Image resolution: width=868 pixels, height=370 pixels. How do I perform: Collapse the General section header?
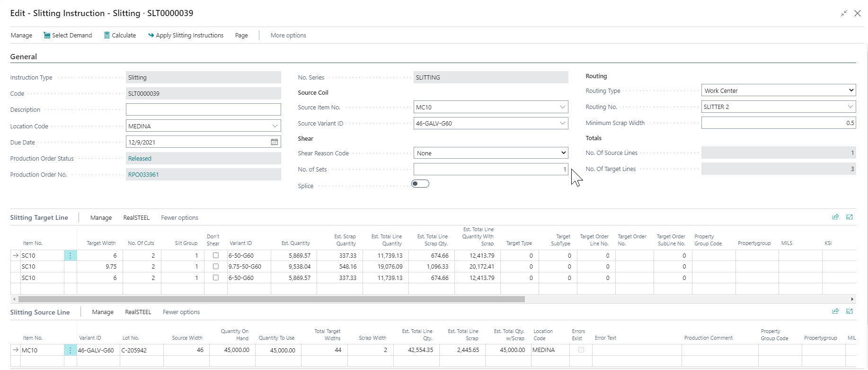[x=24, y=56]
